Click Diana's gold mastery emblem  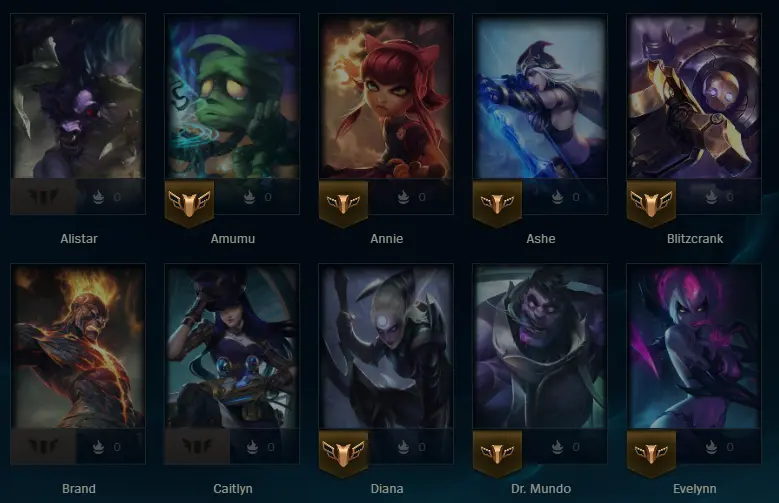coord(343,453)
